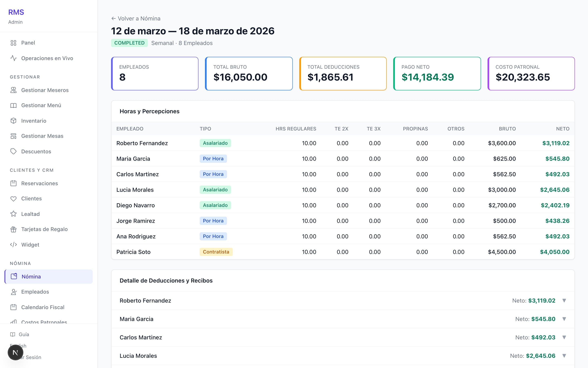
Task: Open the Guía link
Action: point(20,334)
